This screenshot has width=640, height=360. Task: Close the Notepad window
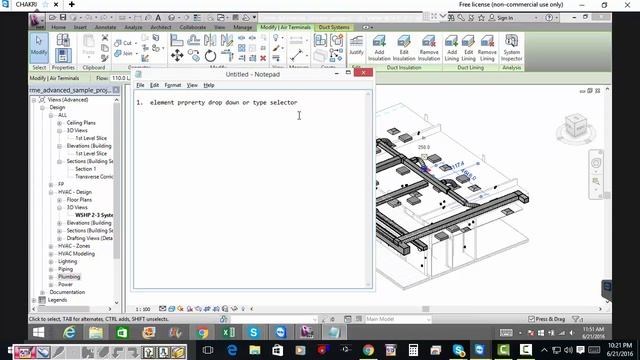pos(363,73)
